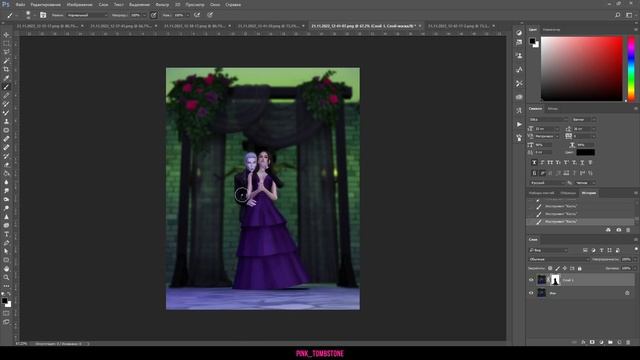
Task: Create a new layer group
Action: click(610, 342)
